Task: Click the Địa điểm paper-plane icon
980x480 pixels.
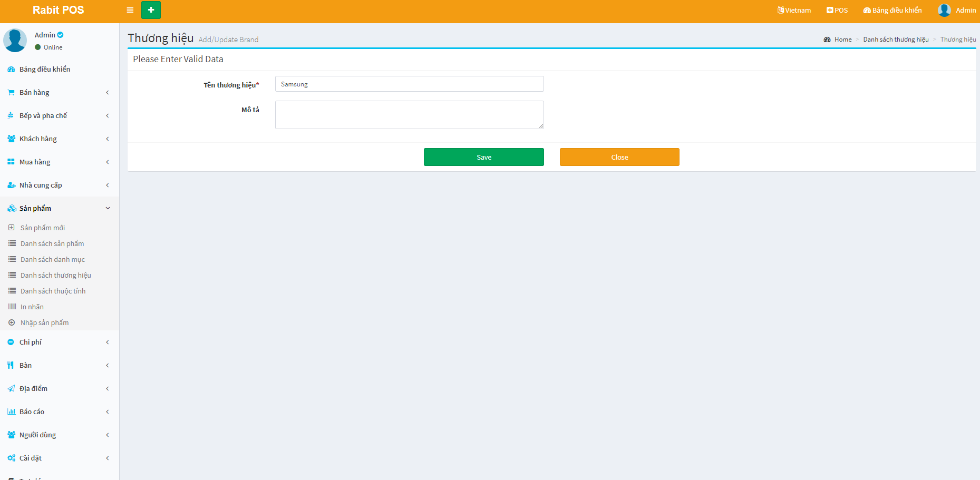Action: (11, 389)
